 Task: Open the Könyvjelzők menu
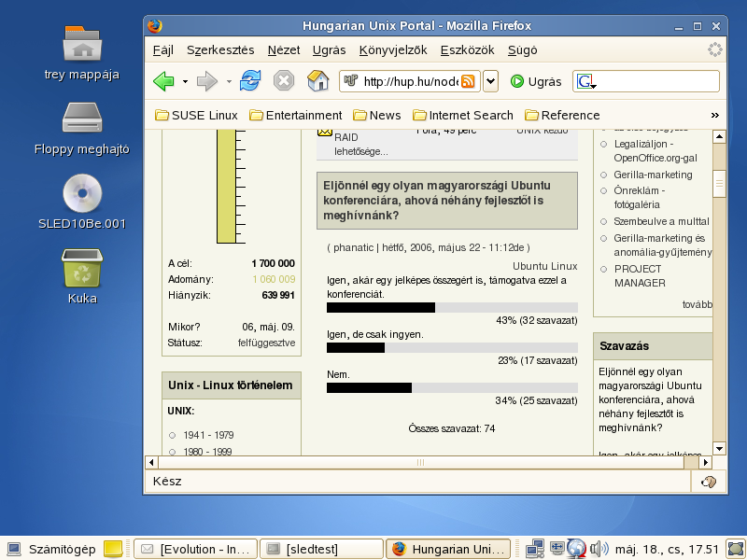(x=393, y=50)
